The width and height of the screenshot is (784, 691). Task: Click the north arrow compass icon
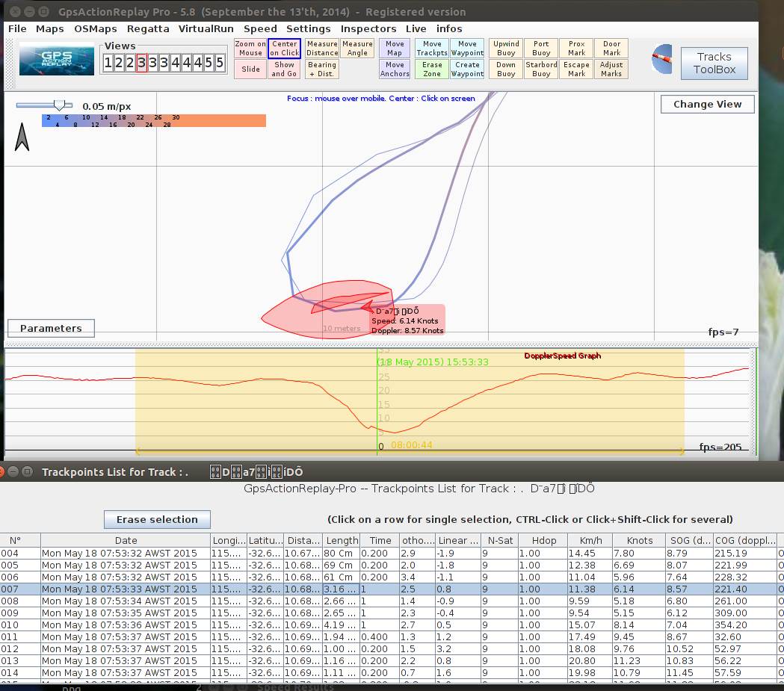22,137
